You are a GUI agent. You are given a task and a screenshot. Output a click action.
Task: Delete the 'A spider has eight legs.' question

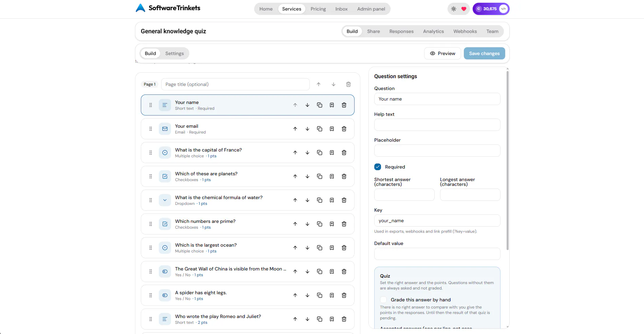(x=344, y=295)
